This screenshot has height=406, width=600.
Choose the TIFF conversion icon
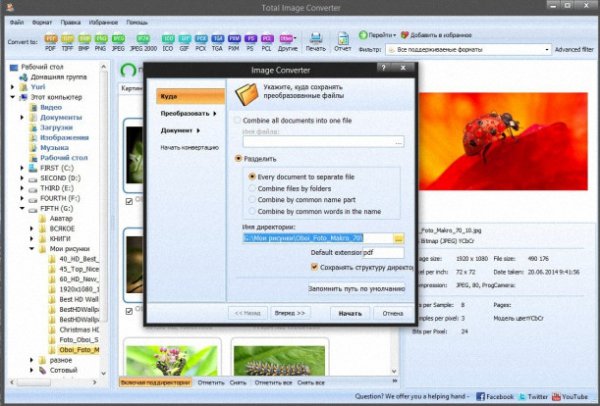point(67,42)
